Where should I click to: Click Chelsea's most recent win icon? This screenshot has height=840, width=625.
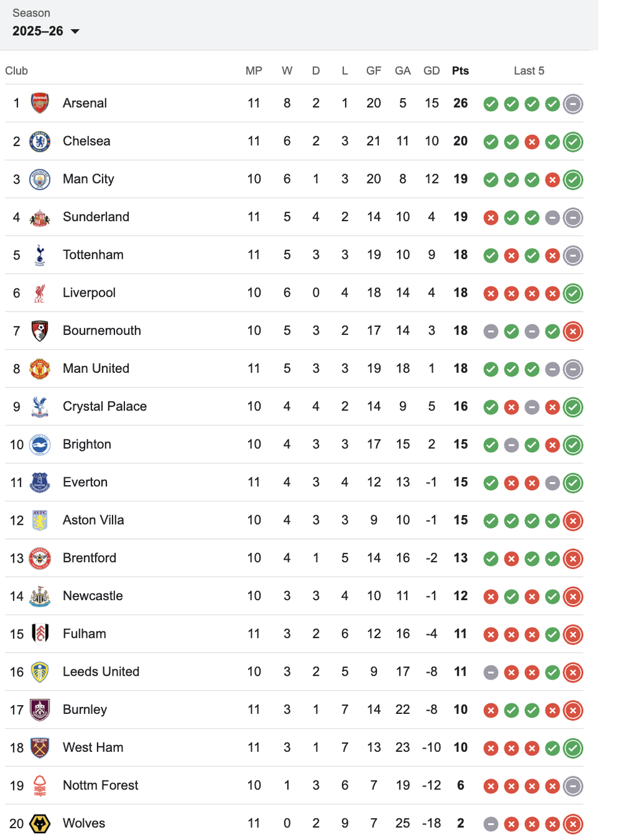tap(572, 142)
